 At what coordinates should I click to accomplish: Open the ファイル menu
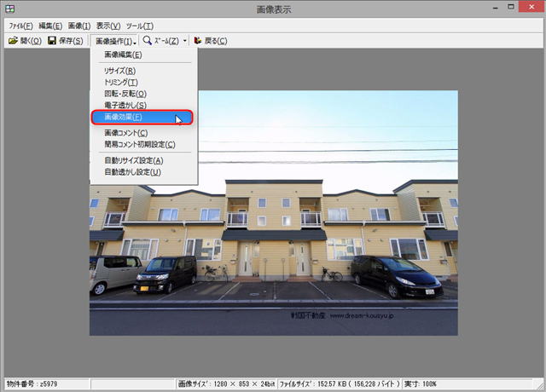tap(20, 26)
